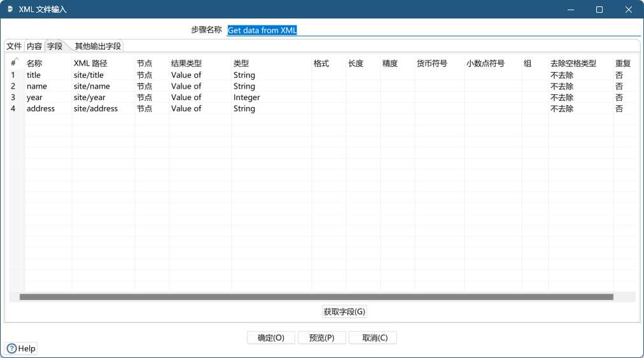The height and width of the screenshot is (358, 644).
Task: Click the 节点 column header
Action: point(151,63)
